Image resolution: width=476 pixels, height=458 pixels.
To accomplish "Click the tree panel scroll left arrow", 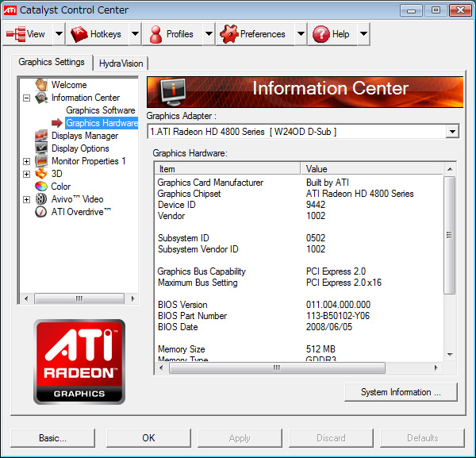I will [x=26, y=298].
